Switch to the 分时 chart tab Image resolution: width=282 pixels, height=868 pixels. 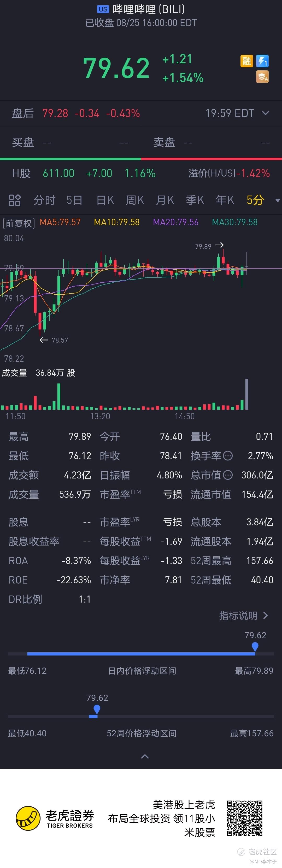(x=44, y=200)
